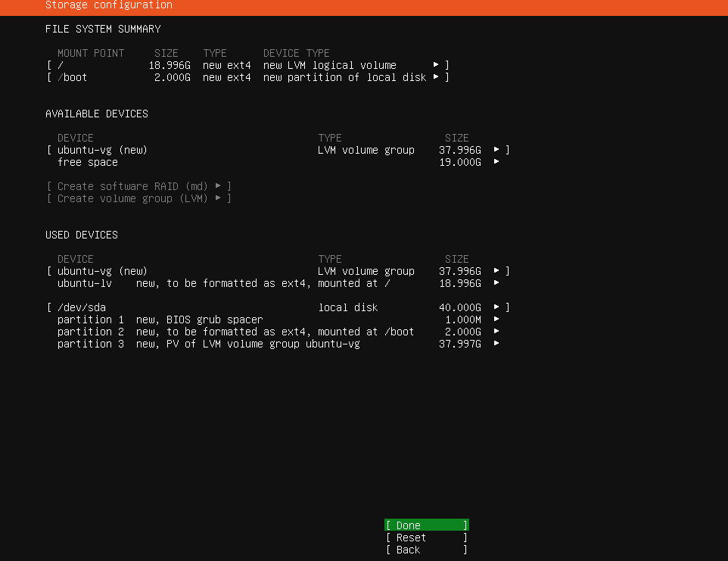Click the FILE SYSTEM SUMMARY heading
The height and width of the screenshot is (561, 728).
103,29
